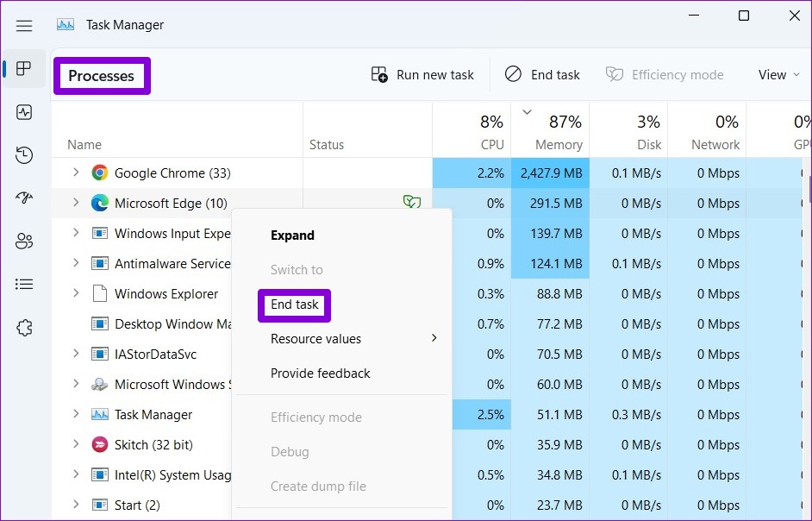Expand the Task Manager process group
Image resolution: width=812 pixels, height=521 pixels.
coord(76,414)
